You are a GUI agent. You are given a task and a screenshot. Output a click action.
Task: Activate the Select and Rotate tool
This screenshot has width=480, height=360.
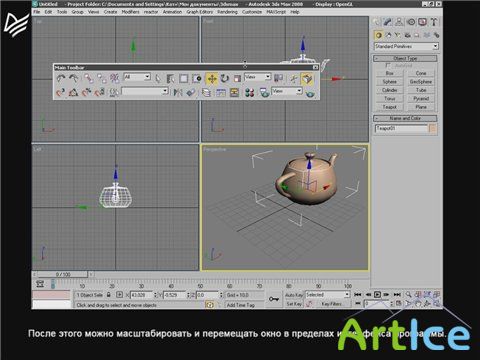(x=225, y=79)
